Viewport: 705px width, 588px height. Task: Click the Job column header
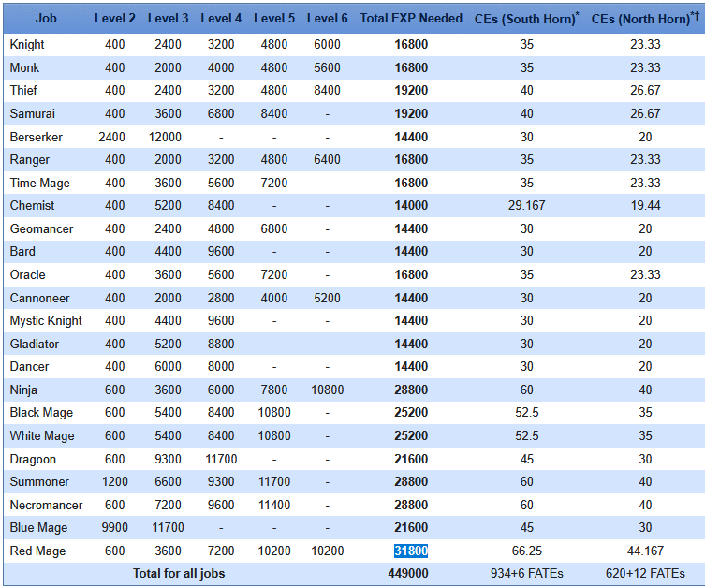[x=46, y=19]
